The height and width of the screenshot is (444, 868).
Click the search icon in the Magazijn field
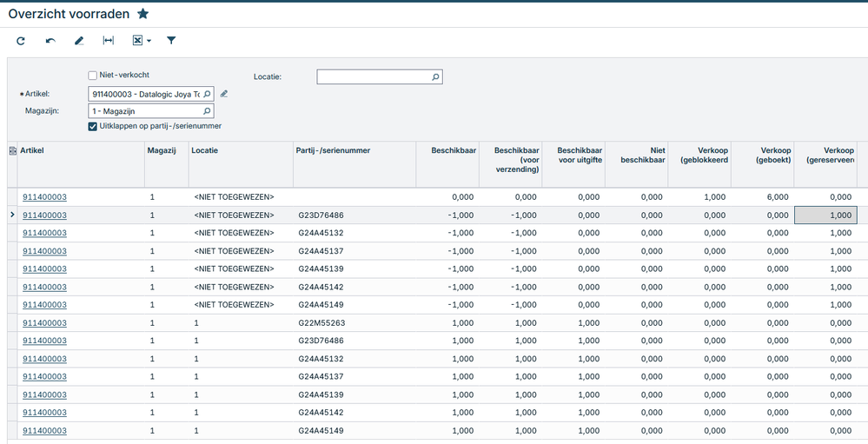point(207,111)
